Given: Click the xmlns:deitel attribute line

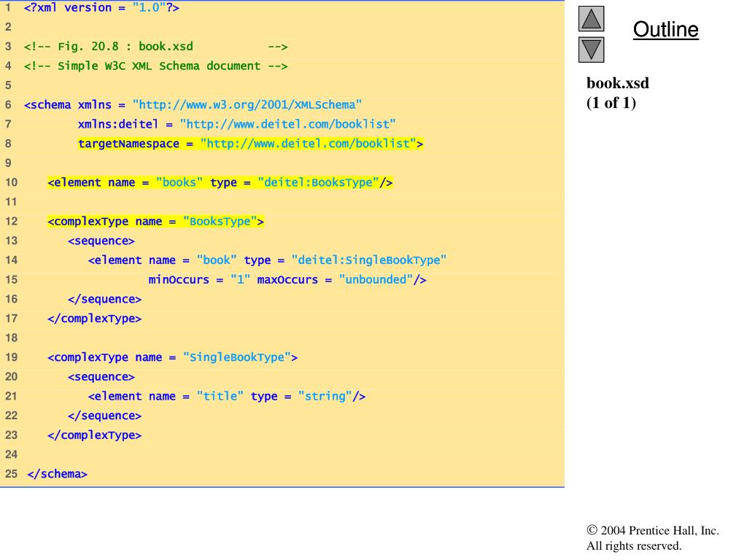Looking at the screenshot, I should 237,124.
